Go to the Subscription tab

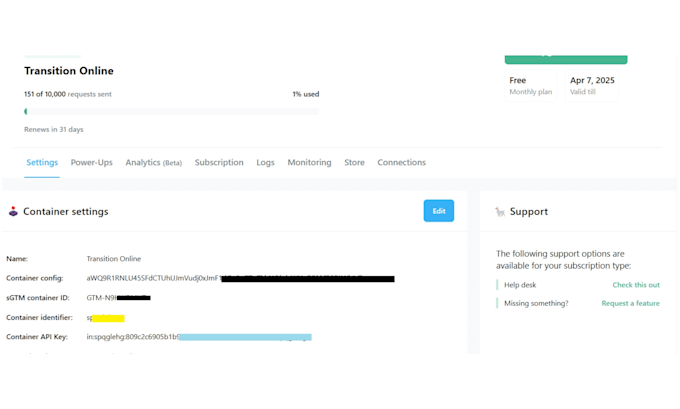(x=219, y=163)
